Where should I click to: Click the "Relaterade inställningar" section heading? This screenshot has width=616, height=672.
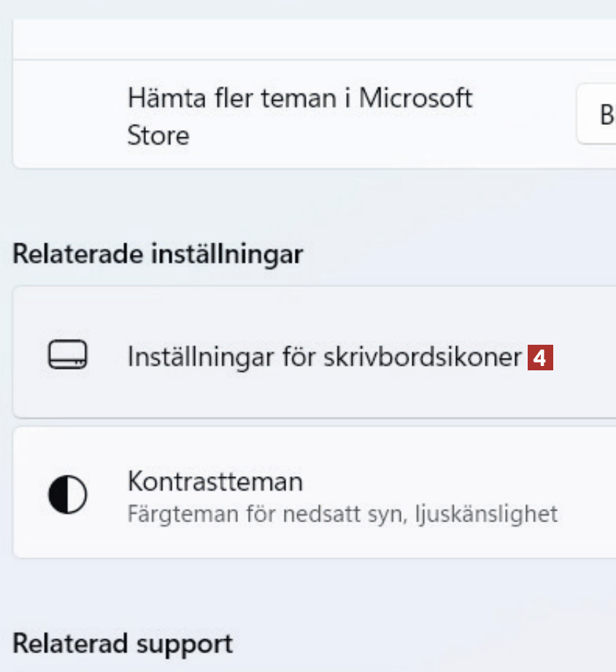158,254
